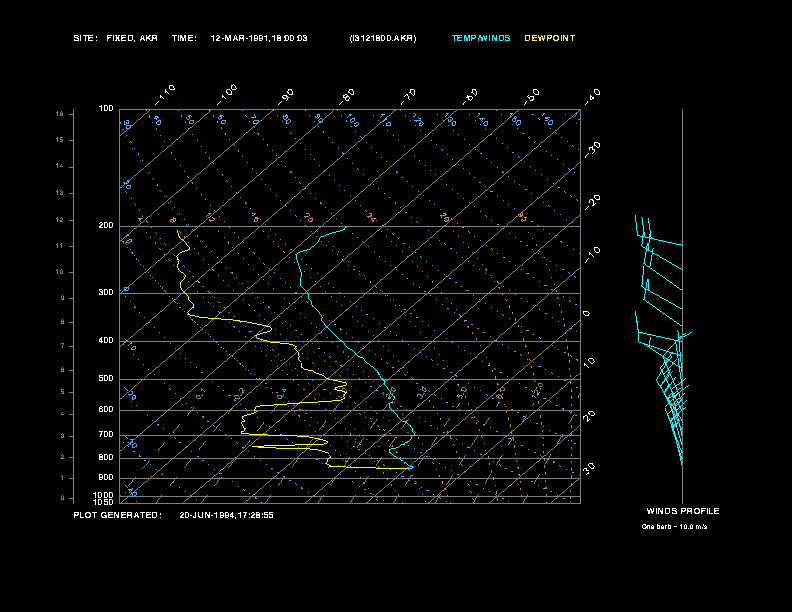Click pressure axis label "200"

point(106,225)
